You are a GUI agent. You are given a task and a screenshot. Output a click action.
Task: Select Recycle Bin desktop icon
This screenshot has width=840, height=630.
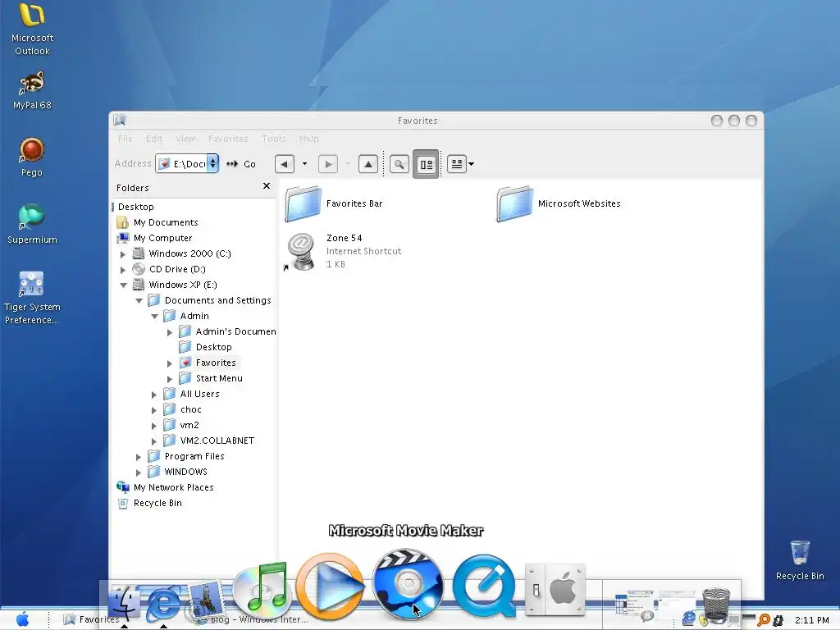[x=800, y=559]
